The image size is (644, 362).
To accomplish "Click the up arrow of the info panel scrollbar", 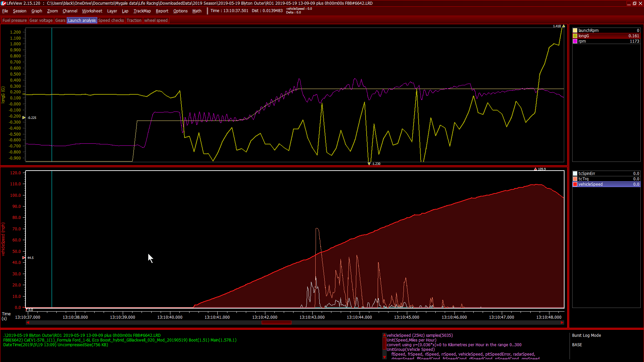I will (x=384, y=335).
